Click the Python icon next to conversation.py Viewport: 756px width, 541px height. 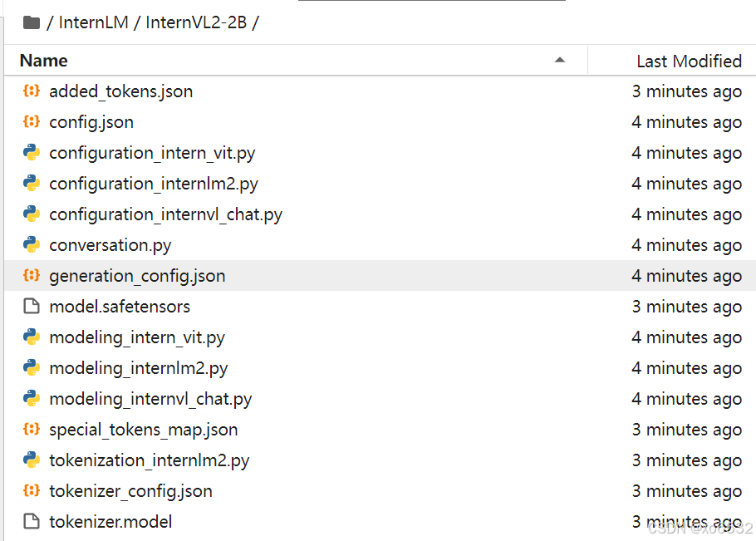[x=32, y=244]
